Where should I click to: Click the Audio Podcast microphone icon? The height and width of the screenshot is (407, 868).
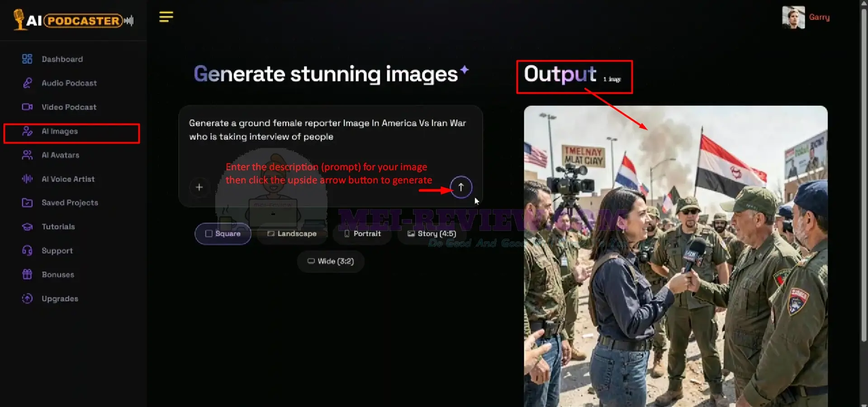pos(27,83)
